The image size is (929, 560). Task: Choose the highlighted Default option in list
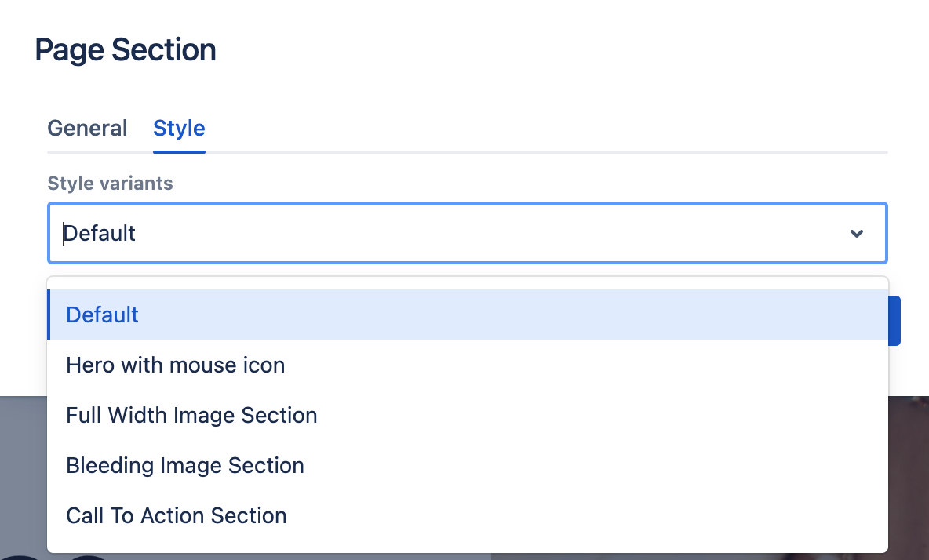468,315
